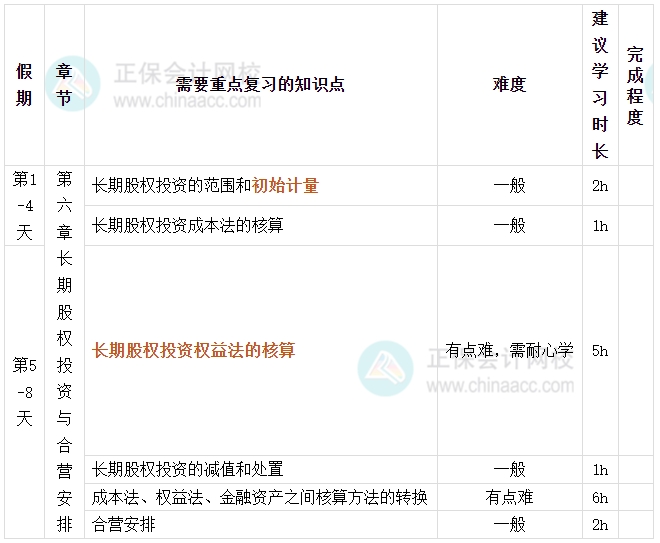The image size is (660, 543).
Task: Select the 需要重点复习的知识点 column header
Action: [260, 85]
